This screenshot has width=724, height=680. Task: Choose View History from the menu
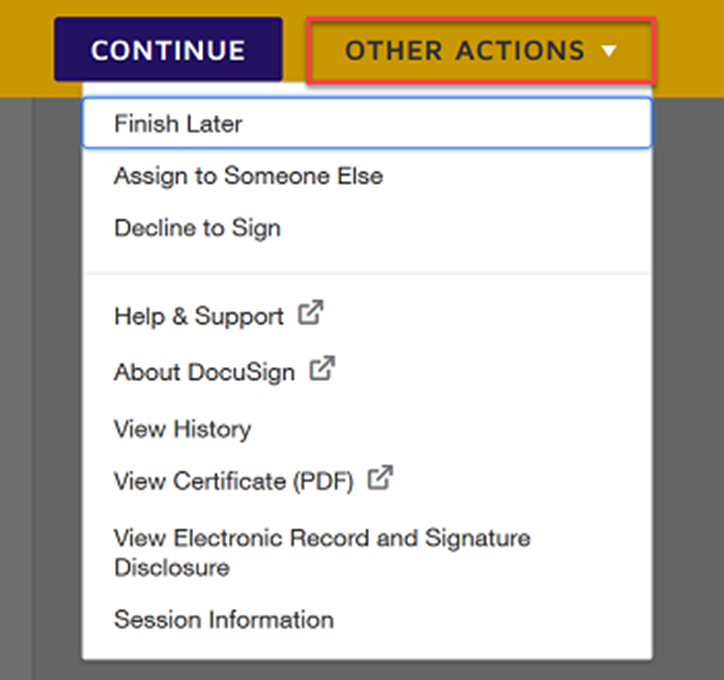[182, 429]
